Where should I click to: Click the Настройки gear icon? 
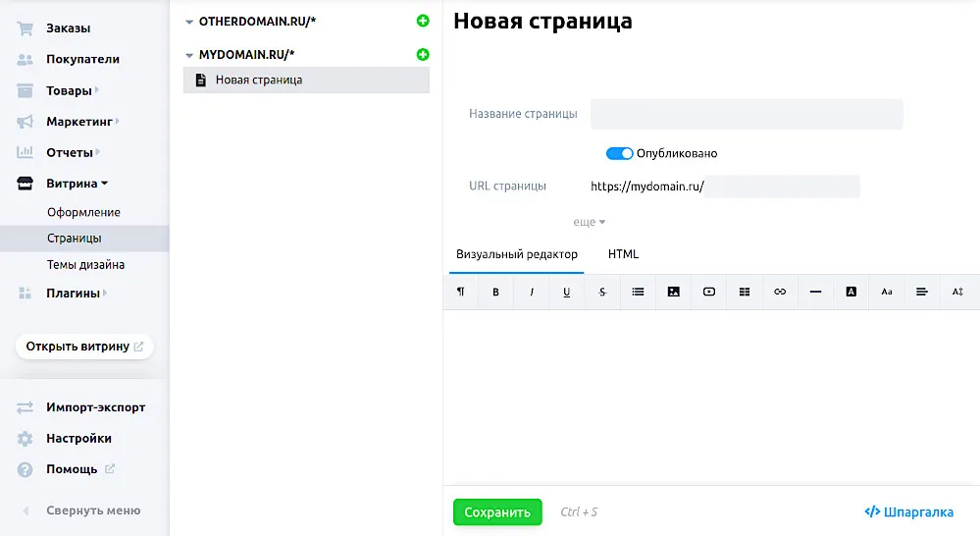25,439
